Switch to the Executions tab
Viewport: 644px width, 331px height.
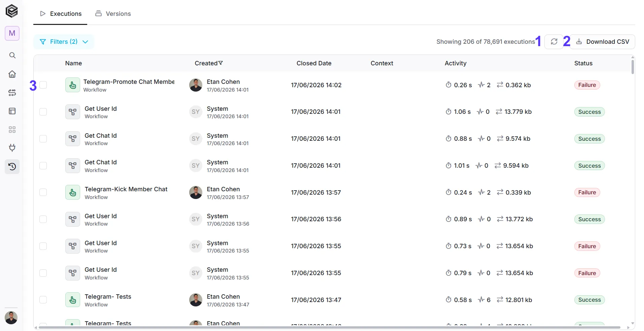tap(61, 14)
